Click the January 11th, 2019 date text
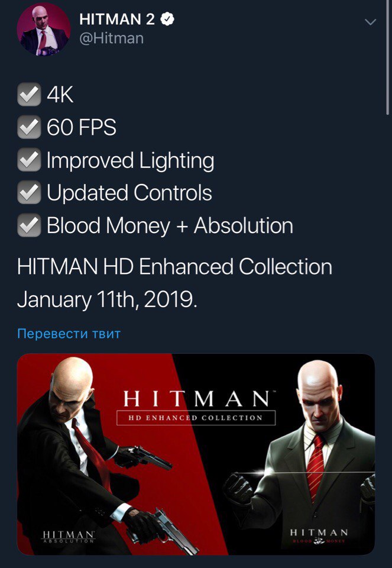Image resolution: width=392 pixels, height=568 pixels. 107,300
